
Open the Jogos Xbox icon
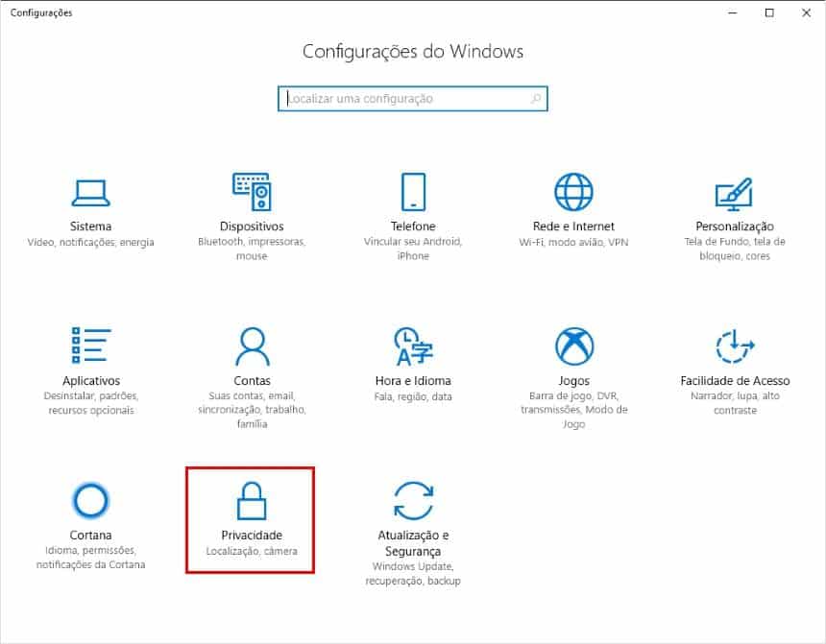[x=574, y=346]
